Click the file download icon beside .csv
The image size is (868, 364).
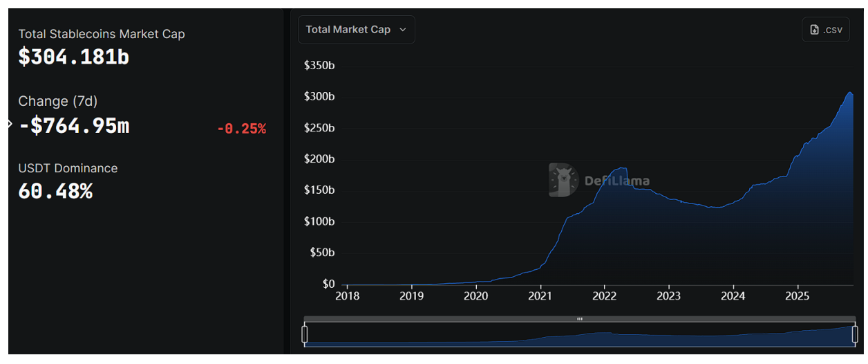pyautogui.click(x=815, y=30)
